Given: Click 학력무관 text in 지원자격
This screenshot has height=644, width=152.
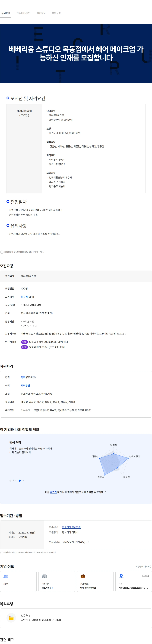Looking at the screenshot, I should (25, 386).
